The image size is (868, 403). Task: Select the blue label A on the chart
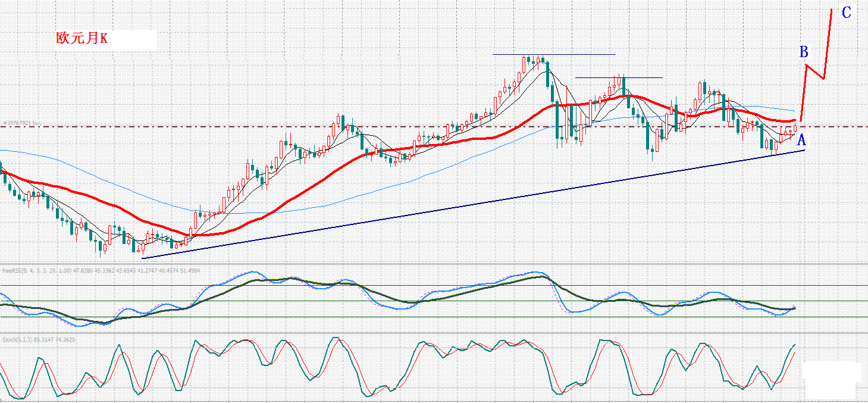coord(801,140)
